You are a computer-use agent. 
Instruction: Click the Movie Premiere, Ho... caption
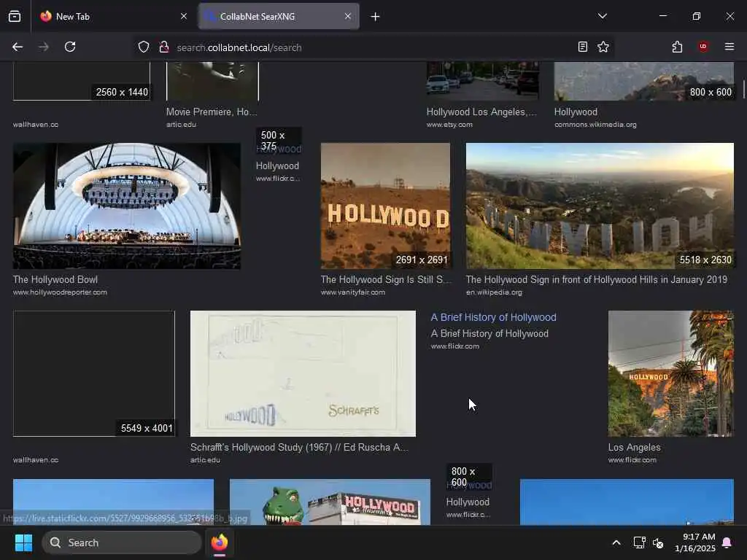[212, 112]
